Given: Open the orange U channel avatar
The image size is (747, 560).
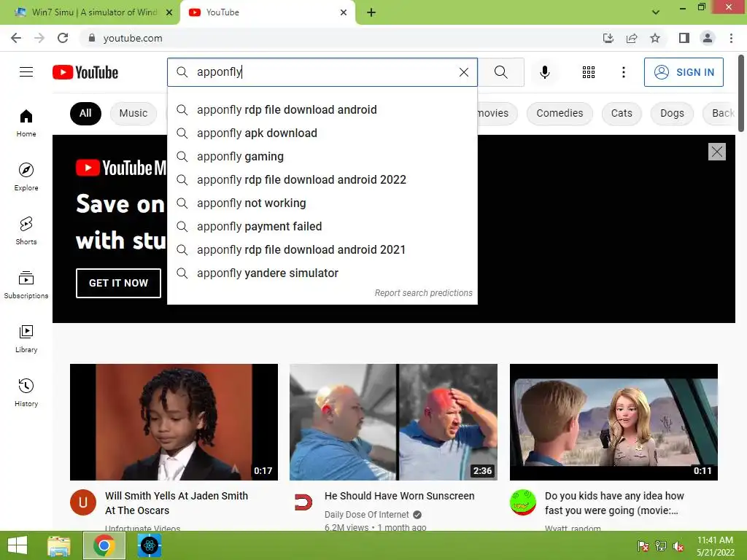Looking at the screenshot, I should (83, 502).
